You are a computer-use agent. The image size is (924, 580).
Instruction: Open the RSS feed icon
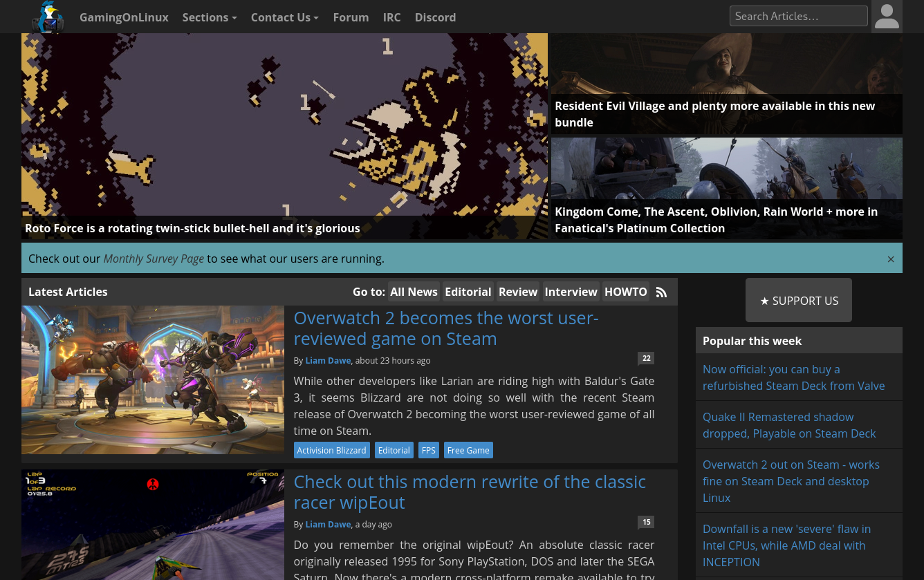662,292
